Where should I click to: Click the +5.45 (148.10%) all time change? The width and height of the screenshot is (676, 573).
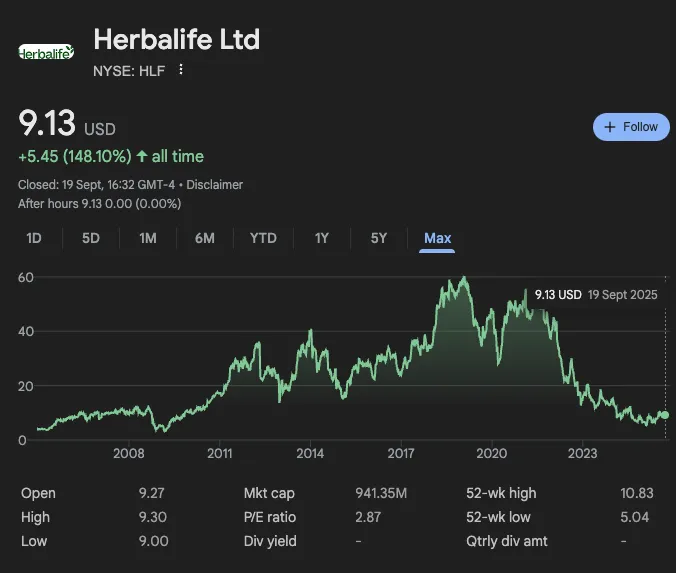(x=111, y=156)
